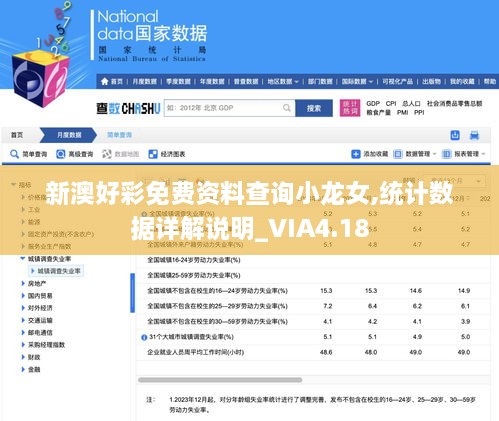The height and width of the screenshot is (421, 499).
Task: Click the search magnifier icon in query box
Action: tap(286, 108)
